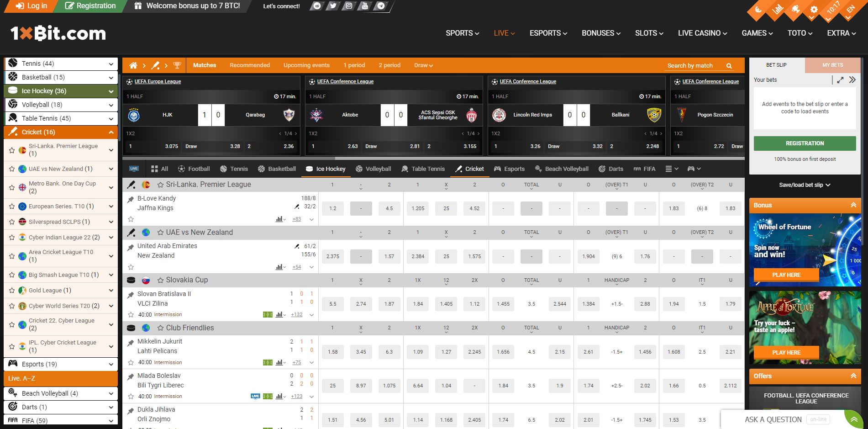The height and width of the screenshot is (429, 868).
Task: Open the LIVE CASINO main menu
Action: (x=702, y=33)
